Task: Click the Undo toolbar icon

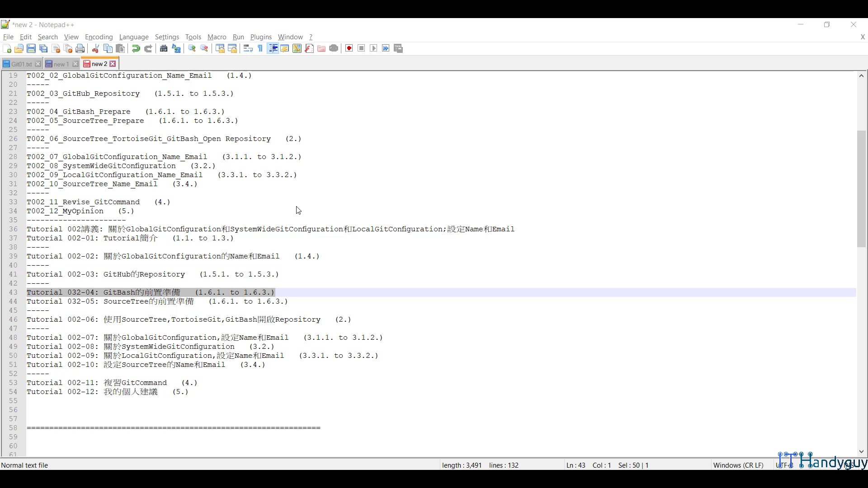Action: coord(136,48)
